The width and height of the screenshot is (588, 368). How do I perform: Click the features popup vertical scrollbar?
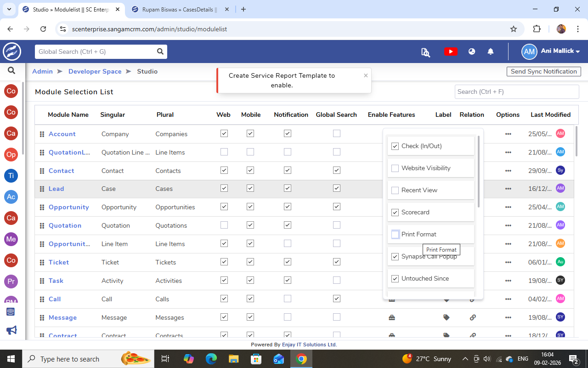(x=478, y=171)
